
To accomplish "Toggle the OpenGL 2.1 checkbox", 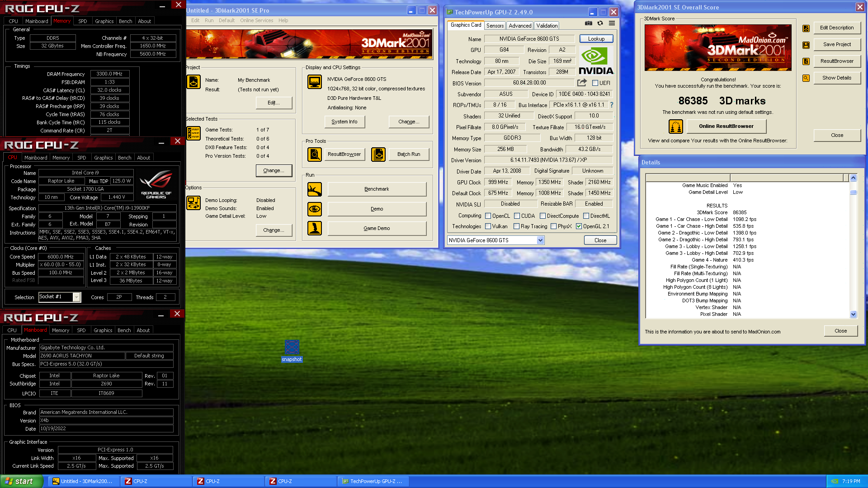I will tap(579, 226).
